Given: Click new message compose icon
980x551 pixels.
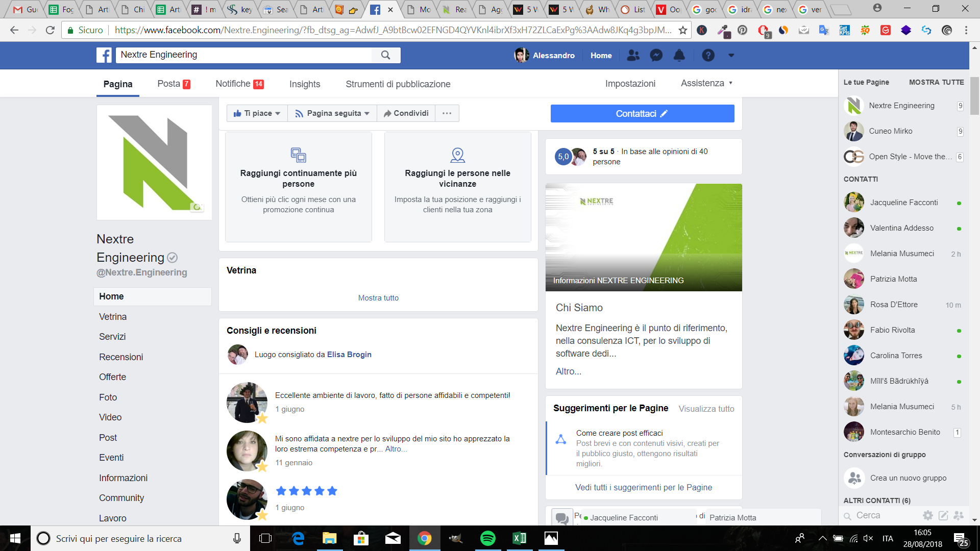Looking at the screenshot, I should pyautogui.click(x=943, y=515).
